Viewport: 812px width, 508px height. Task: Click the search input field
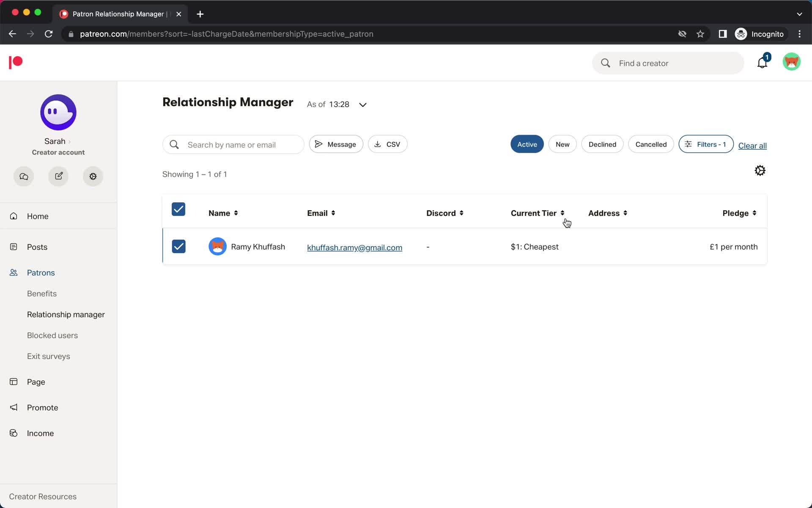(234, 144)
